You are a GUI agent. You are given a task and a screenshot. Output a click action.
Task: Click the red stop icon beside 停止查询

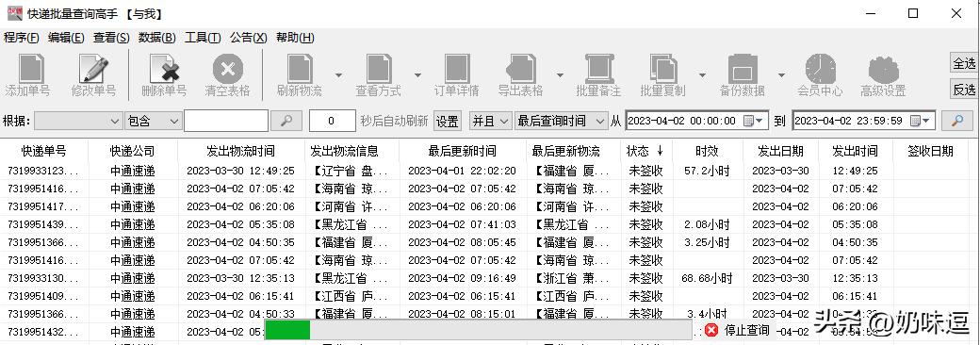coord(711,329)
